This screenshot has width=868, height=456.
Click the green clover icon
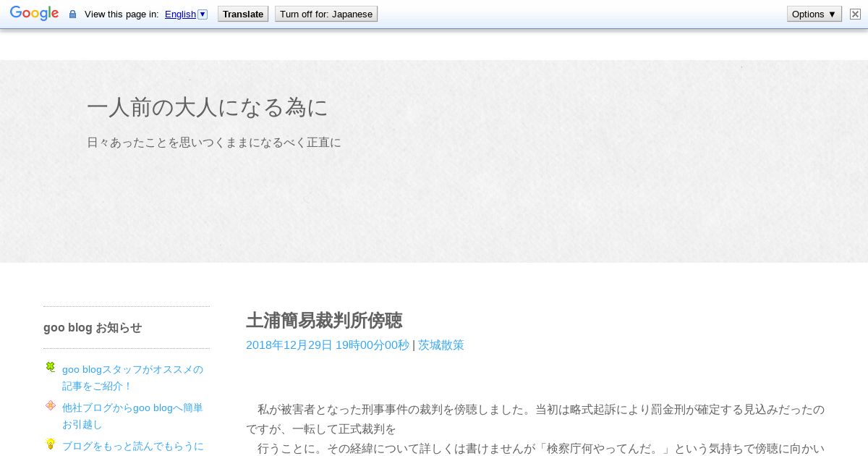pyautogui.click(x=50, y=367)
